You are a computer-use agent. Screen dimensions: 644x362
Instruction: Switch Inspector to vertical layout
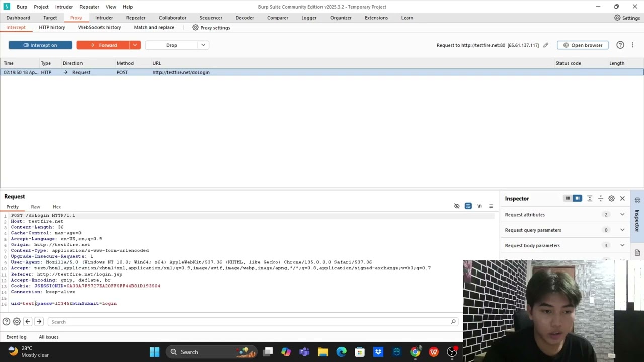pos(577,199)
